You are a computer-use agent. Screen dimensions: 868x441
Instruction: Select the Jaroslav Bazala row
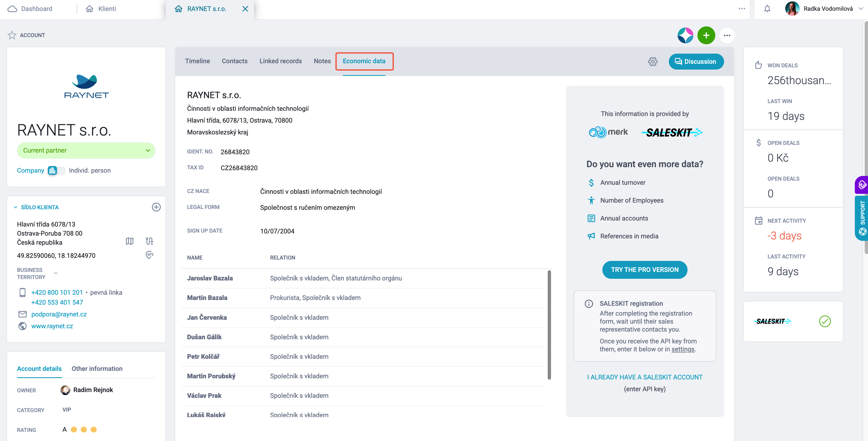coord(364,278)
